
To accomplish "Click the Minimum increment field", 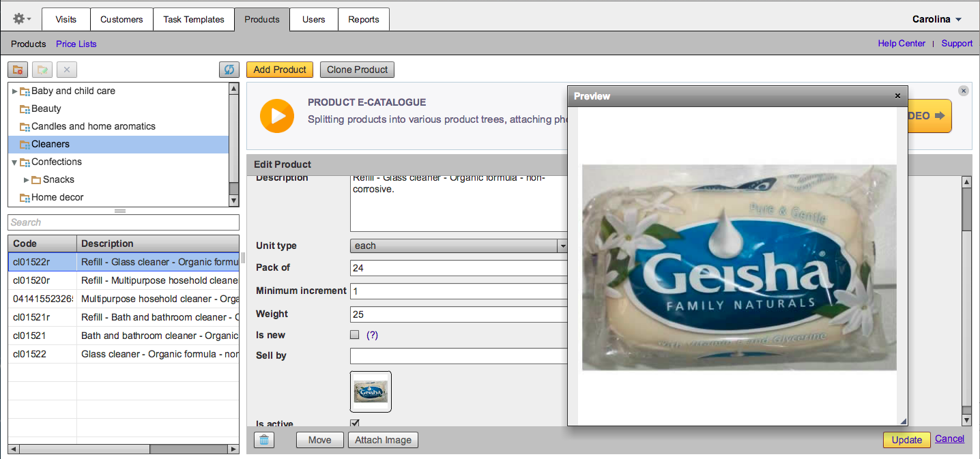I will (x=459, y=291).
